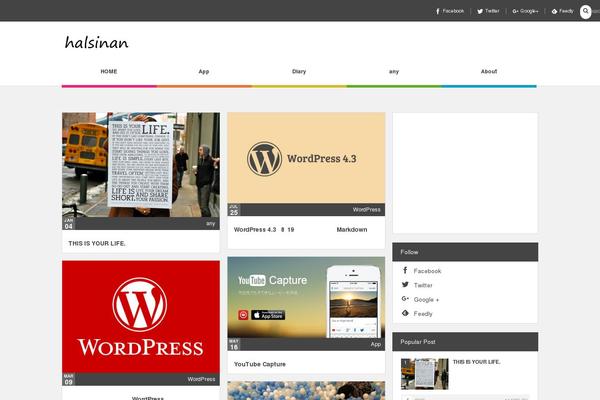This screenshot has width=600, height=400.
Task: Select WordPress category tag on MAR 09 post
Action: point(201,379)
